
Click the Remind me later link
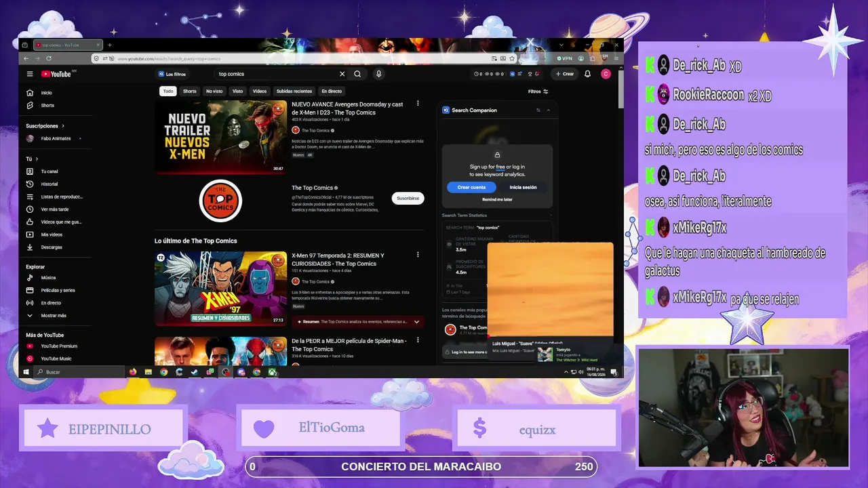(497, 199)
